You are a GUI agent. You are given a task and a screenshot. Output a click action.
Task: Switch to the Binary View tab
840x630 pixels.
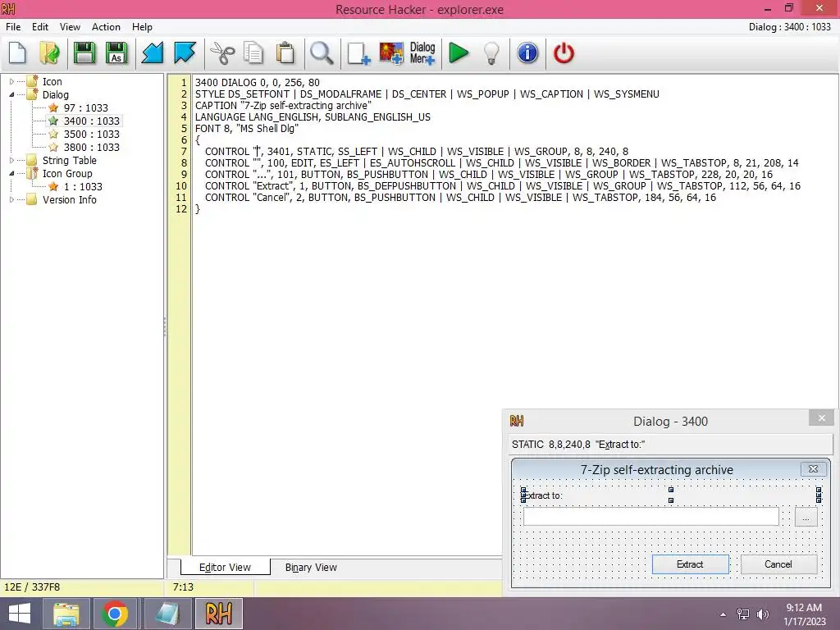point(311,568)
